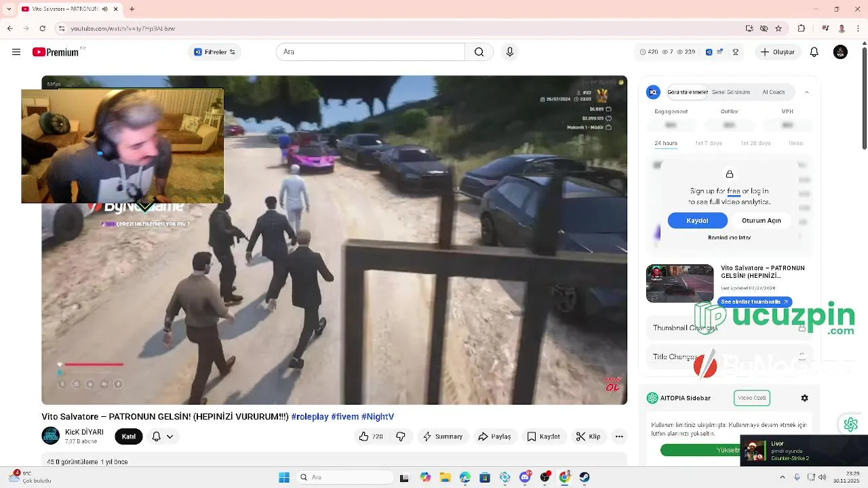
Task: Open YouTube notifications bell
Action: pos(814,52)
